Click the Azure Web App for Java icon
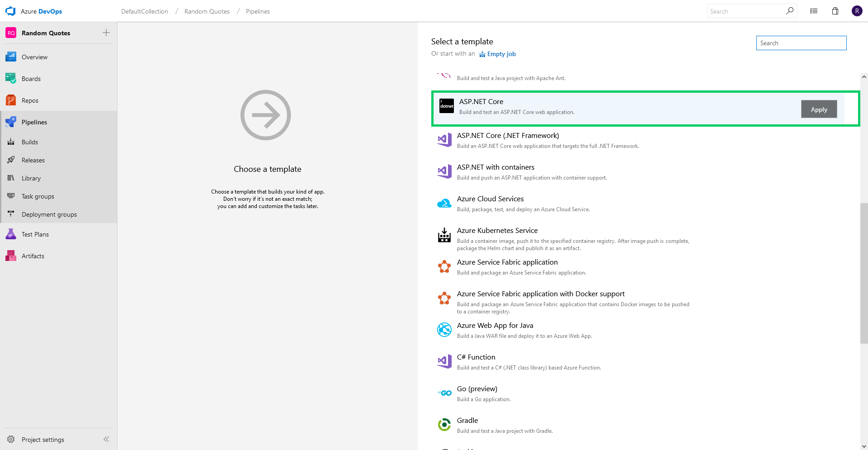This screenshot has width=868, height=450. point(444,330)
